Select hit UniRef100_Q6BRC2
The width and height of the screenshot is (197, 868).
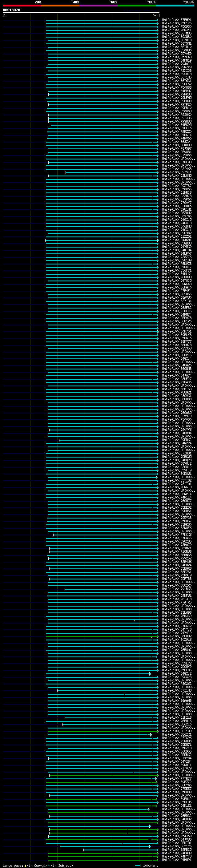point(176,816)
